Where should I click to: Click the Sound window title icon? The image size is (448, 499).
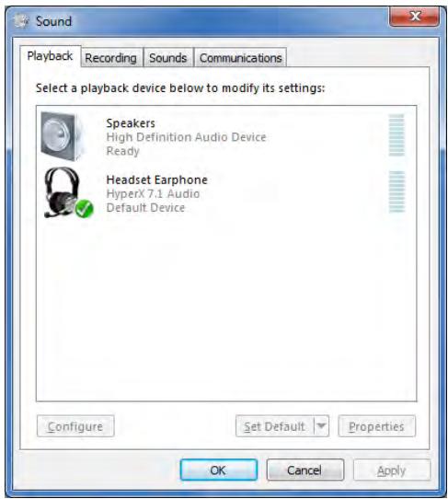coord(21,22)
